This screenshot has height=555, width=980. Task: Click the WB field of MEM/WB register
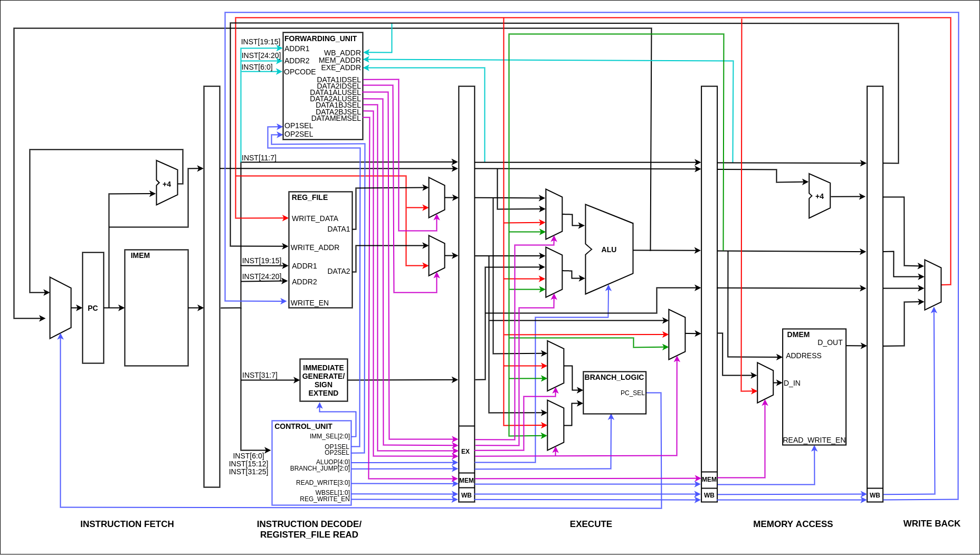(x=874, y=495)
